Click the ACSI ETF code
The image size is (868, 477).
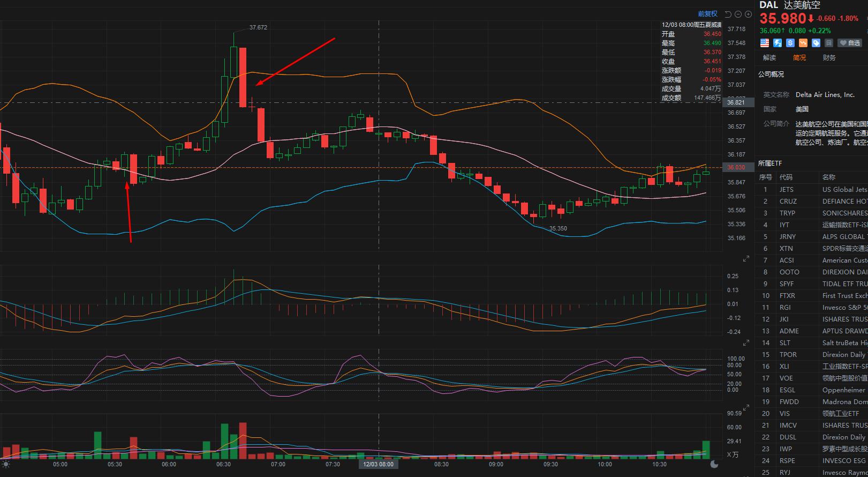coord(787,260)
